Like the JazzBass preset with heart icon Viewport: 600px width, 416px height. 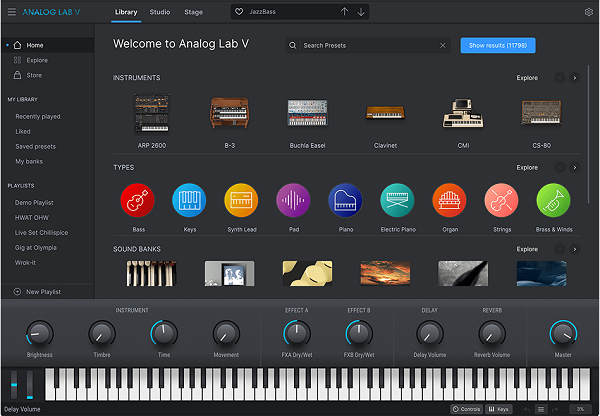(x=239, y=12)
